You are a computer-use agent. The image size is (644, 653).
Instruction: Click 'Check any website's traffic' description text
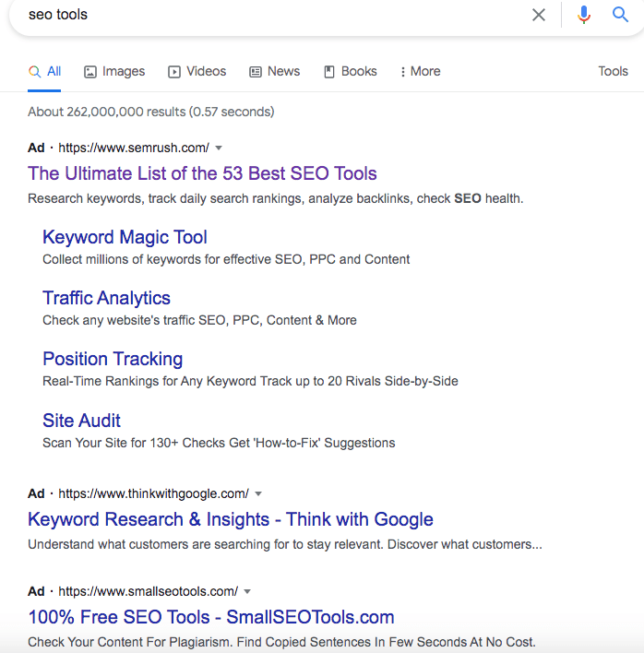pos(199,320)
